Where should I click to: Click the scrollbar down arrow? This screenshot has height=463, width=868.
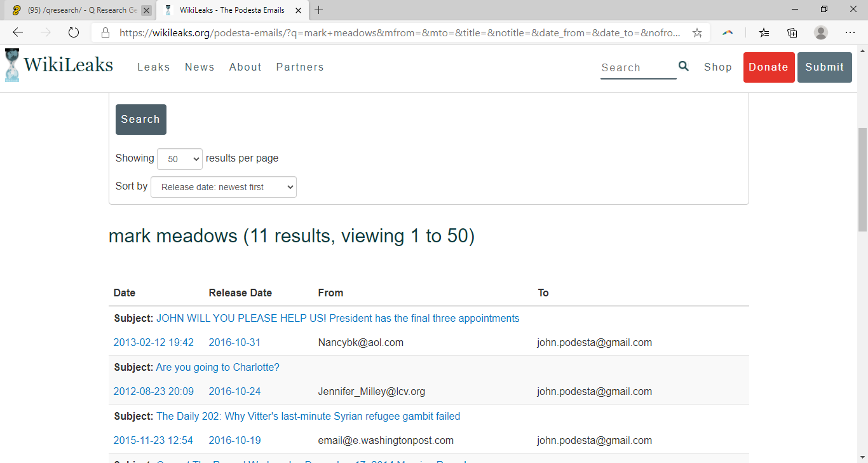[x=862, y=457]
